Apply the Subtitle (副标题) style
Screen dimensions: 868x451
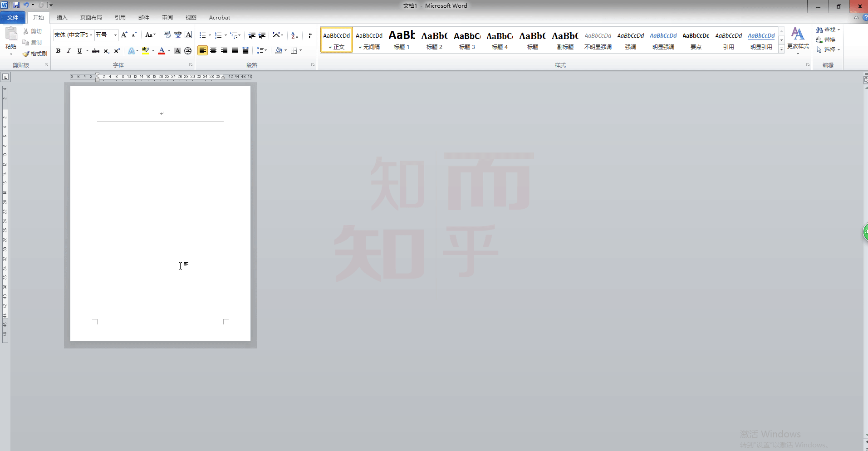(x=565, y=40)
